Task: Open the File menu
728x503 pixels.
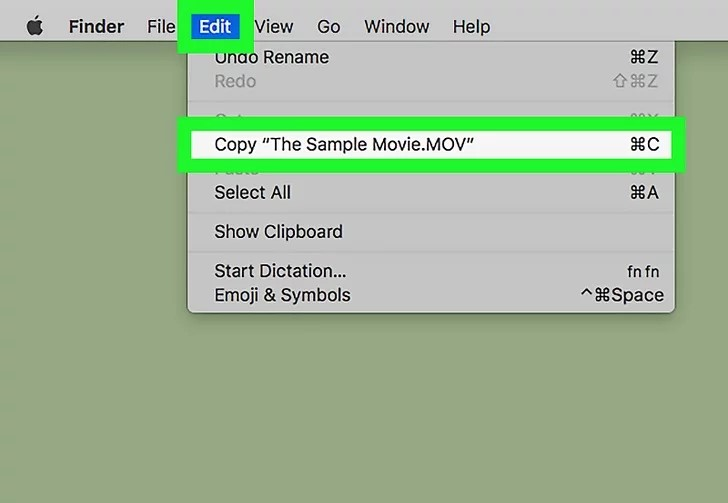Action: click(161, 26)
